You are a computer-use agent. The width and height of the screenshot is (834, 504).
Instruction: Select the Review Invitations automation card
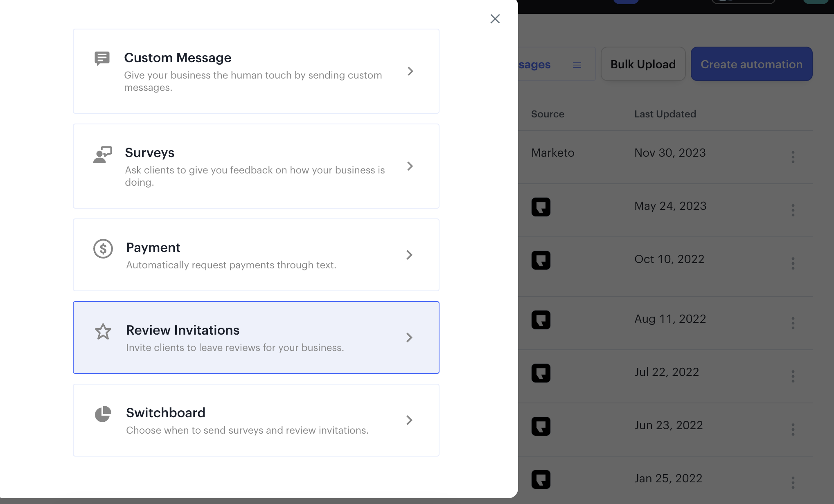pyautogui.click(x=256, y=337)
